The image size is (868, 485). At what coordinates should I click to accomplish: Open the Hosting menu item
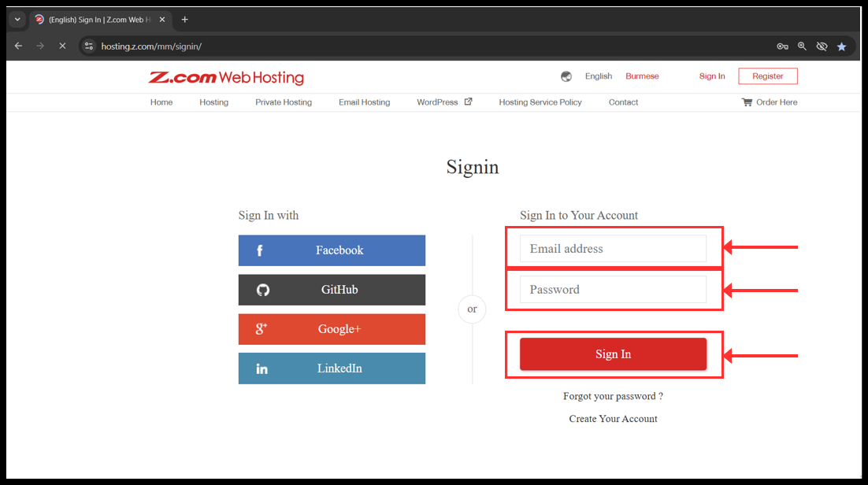tap(213, 102)
